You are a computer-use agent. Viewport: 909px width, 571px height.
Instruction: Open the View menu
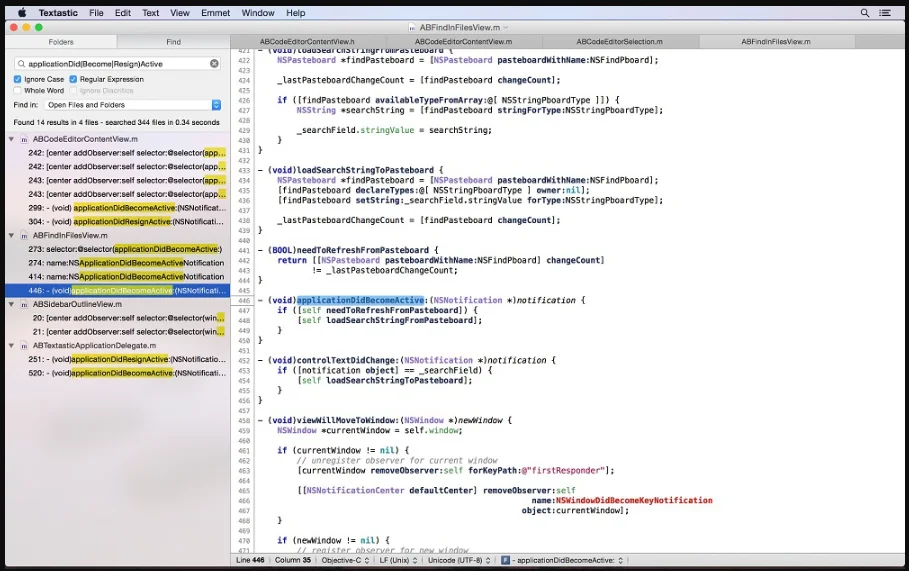pos(180,13)
